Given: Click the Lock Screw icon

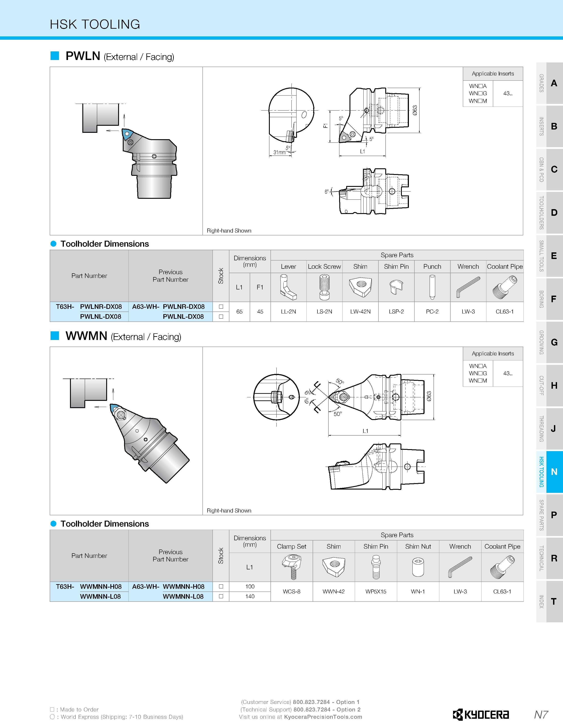Looking at the screenshot, I should pos(324,287).
